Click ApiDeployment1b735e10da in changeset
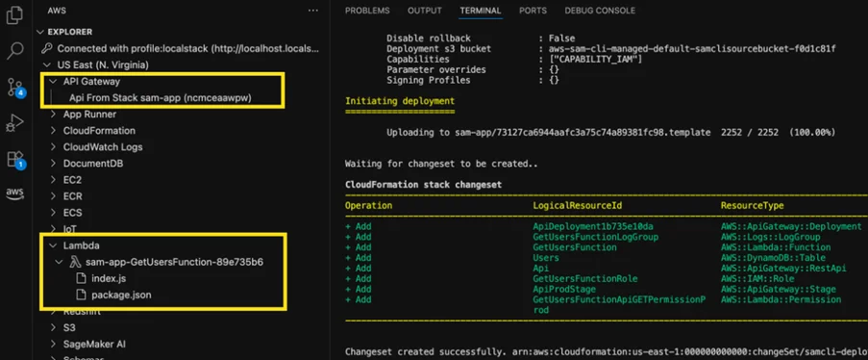The image size is (868, 360). point(592,226)
